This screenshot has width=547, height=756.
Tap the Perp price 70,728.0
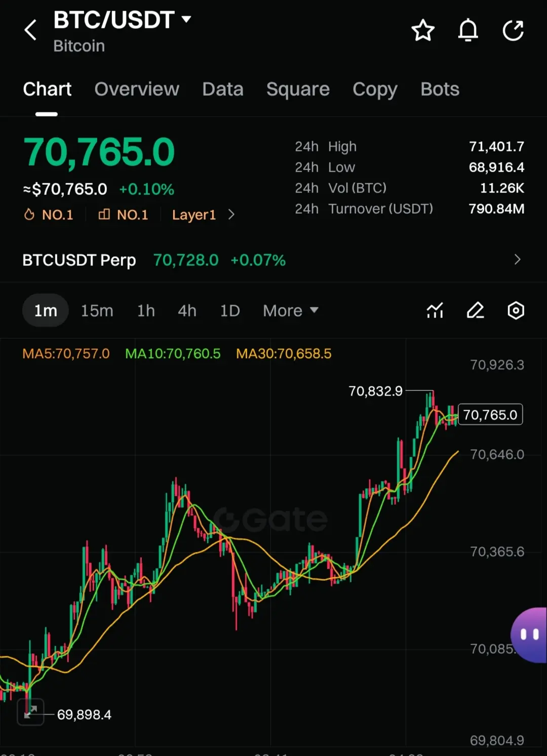click(x=186, y=260)
